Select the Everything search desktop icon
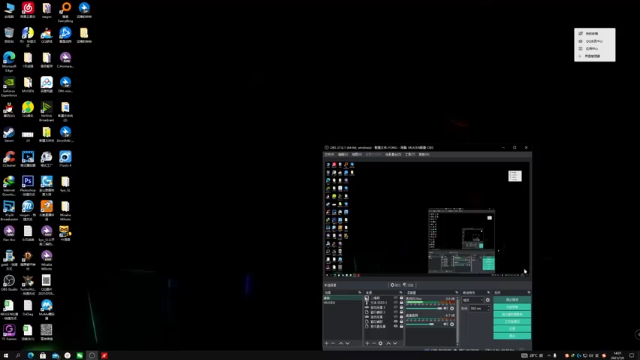The height and width of the screenshot is (360, 640). [x=65, y=11]
